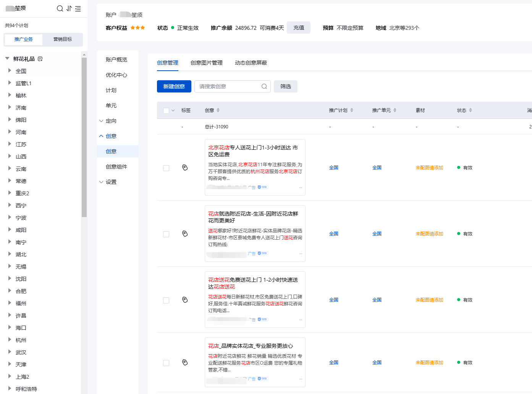Click the plan list vertical scrollbar
Viewport: 532px width, 394px height.
point(84,138)
